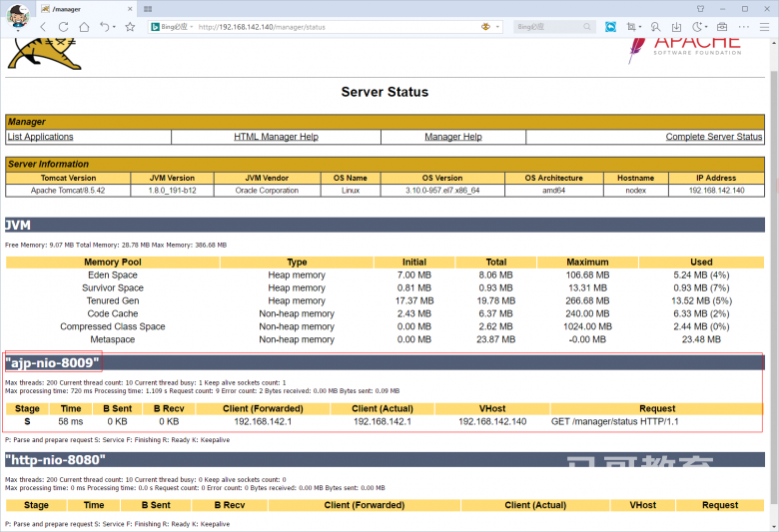Click the user avatar in the browser corner
This screenshot has height=532, width=779.
click(18, 15)
